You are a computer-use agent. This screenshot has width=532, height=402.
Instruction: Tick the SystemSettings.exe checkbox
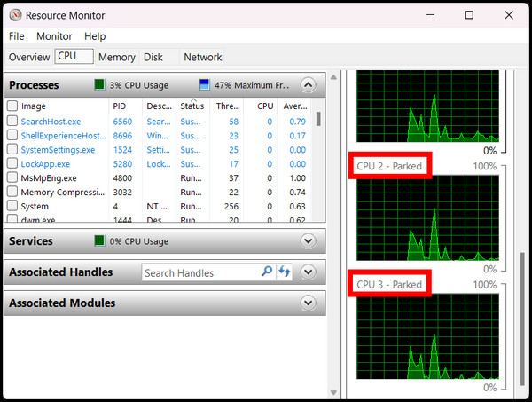coord(12,149)
